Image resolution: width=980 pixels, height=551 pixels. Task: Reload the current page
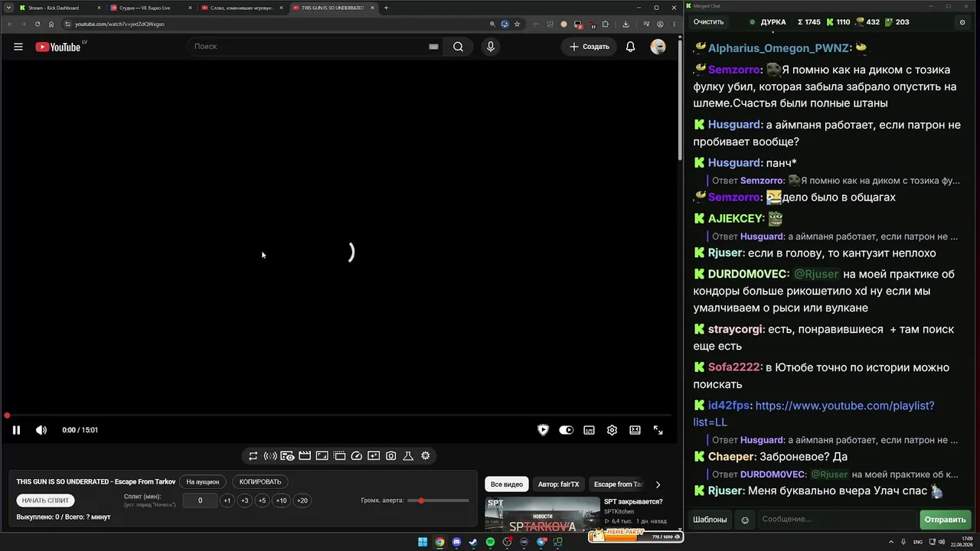click(38, 24)
